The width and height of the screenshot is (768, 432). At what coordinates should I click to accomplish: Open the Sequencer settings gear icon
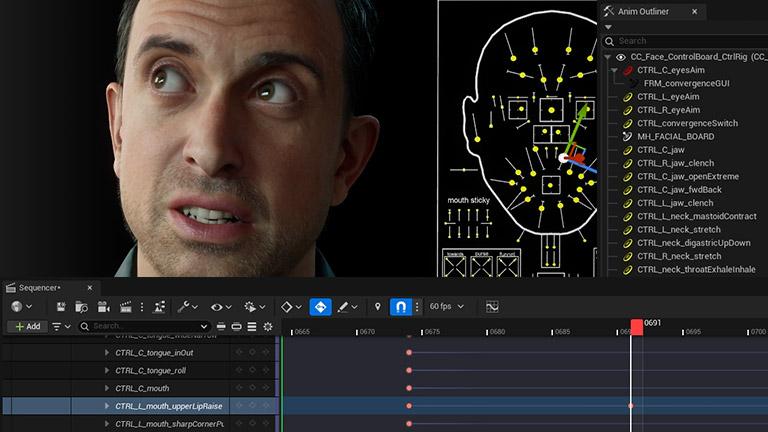[267, 327]
